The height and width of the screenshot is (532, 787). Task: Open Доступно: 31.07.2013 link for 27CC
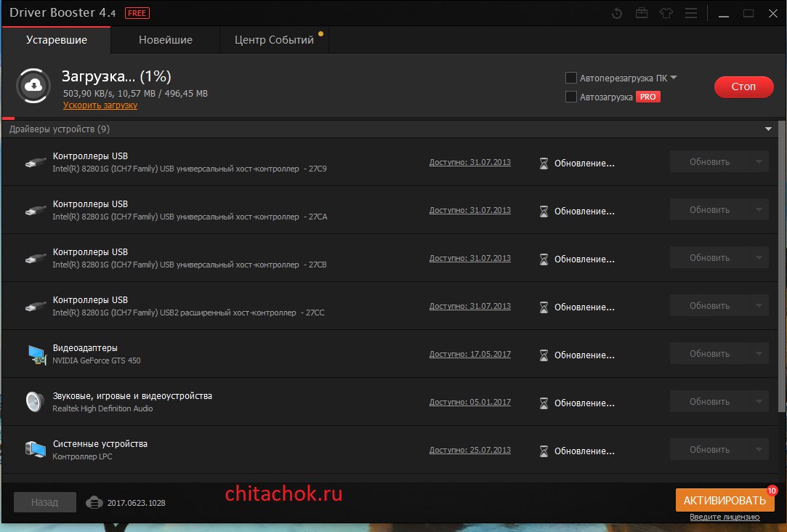tap(469, 306)
